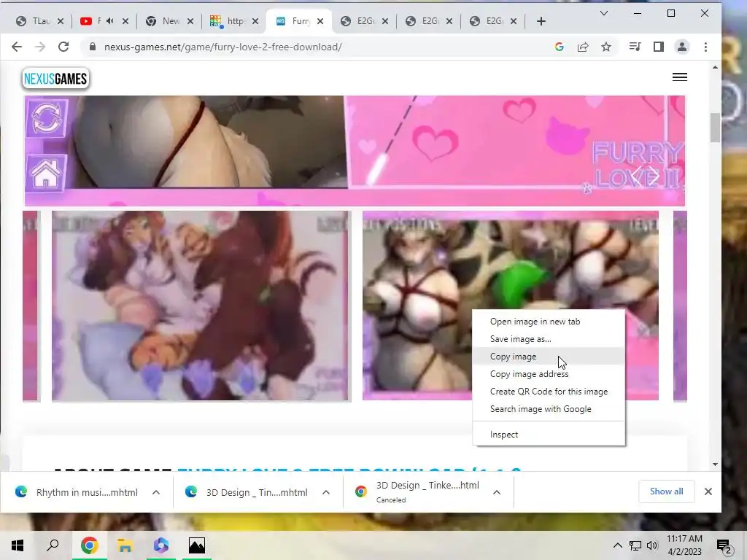The width and height of the screenshot is (747, 560).
Task: Click the vertical scrollbar thumb
Action: [x=715, y=128]
